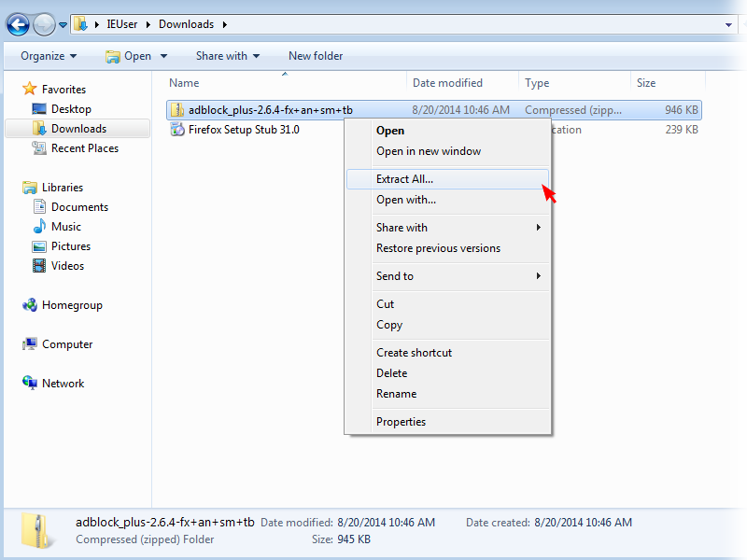Image resolution: width=747 pixels, height=560 pixels.
Task: Select the Network label in sidebar
Action: coord(63,384)
